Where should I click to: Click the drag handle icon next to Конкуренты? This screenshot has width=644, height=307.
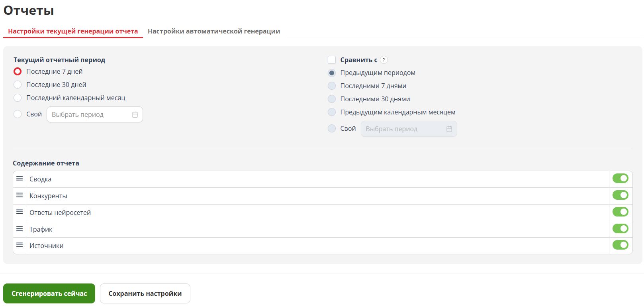[x=20, y=195]
